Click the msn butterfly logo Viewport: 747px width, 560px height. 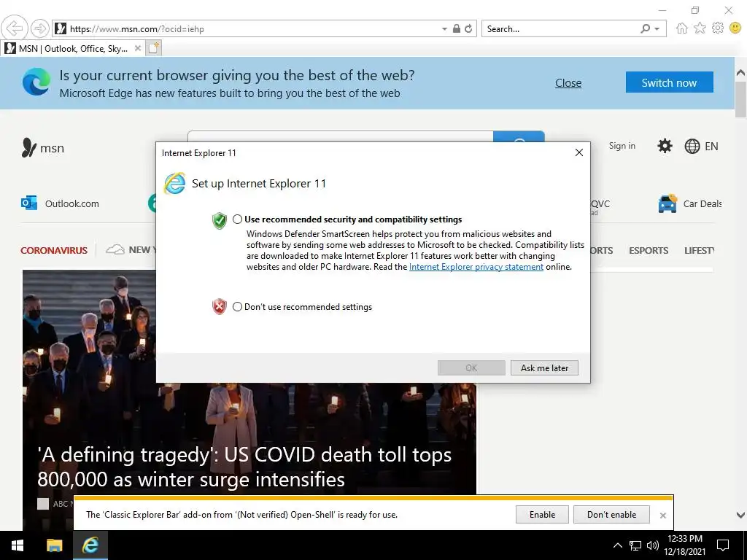tap(28, 147)
